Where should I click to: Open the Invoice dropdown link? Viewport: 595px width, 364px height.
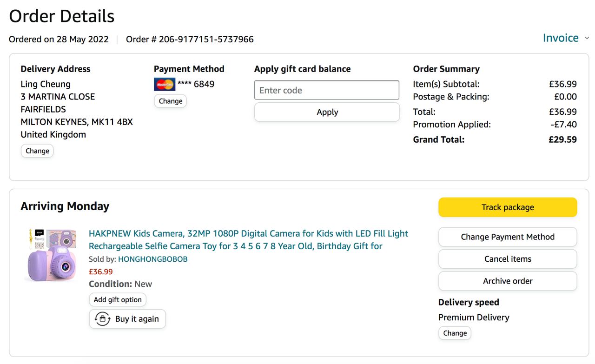click(x=561, y=38)
